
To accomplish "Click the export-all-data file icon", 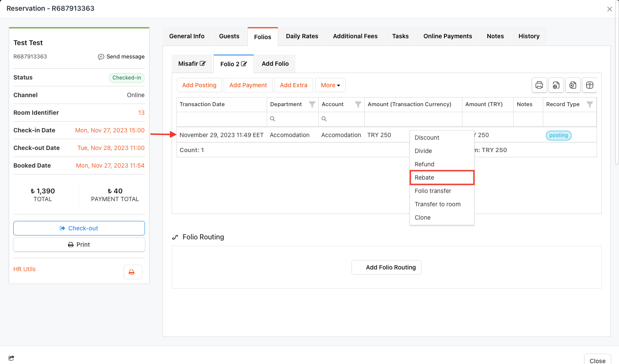I will point(556,85).
